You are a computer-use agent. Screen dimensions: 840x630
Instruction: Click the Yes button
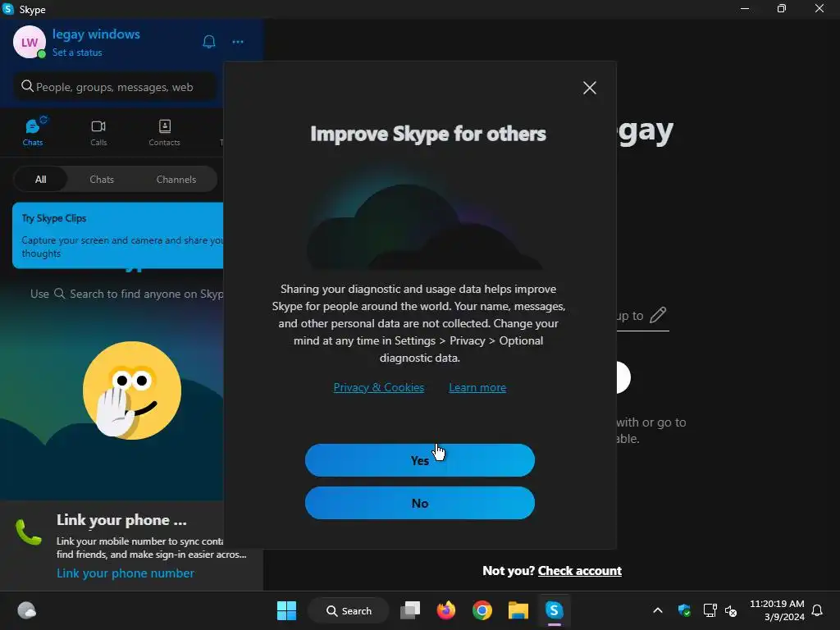(x=419, y=460)
